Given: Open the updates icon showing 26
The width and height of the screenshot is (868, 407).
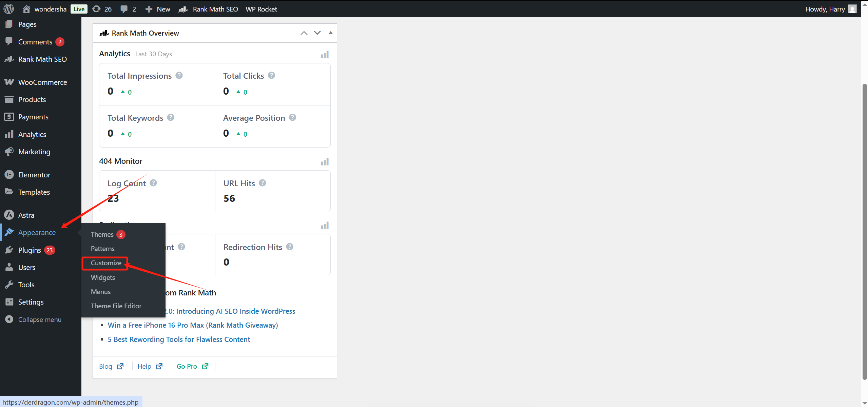Looking at the screenshot, I should pyautogui.click(x=97, y=9).
